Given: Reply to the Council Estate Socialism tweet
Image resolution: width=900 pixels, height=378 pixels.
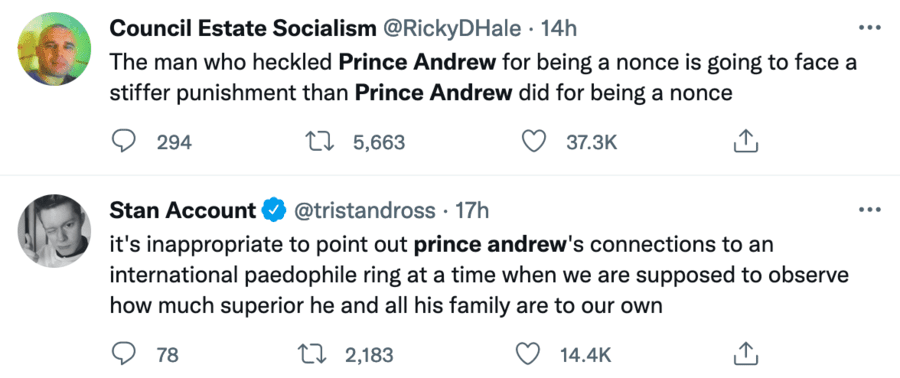Looking at the screenshot, I should coord(122,141).
